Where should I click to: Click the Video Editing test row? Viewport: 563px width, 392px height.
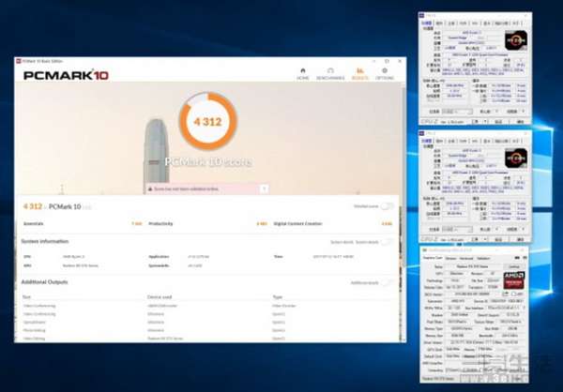[x=208, y=339]
